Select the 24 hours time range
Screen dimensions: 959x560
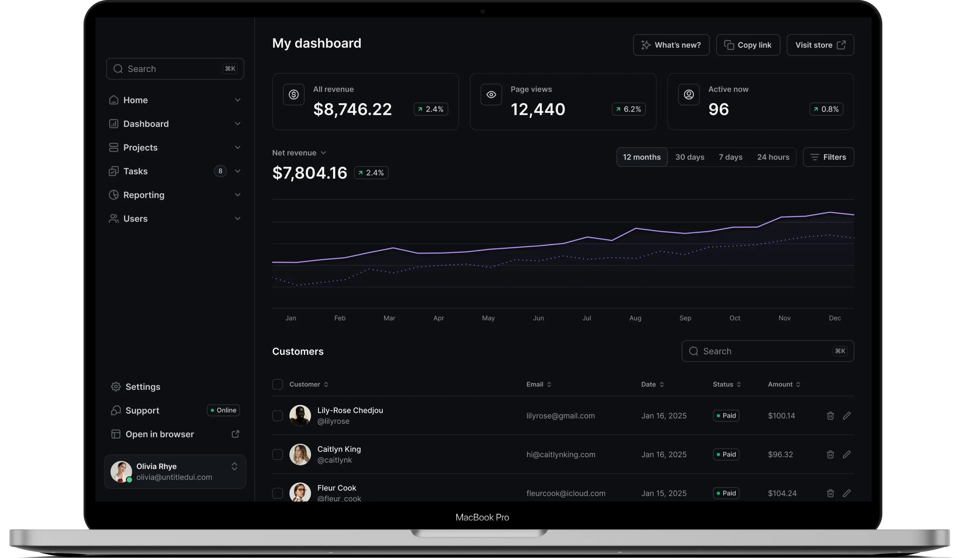773,157
